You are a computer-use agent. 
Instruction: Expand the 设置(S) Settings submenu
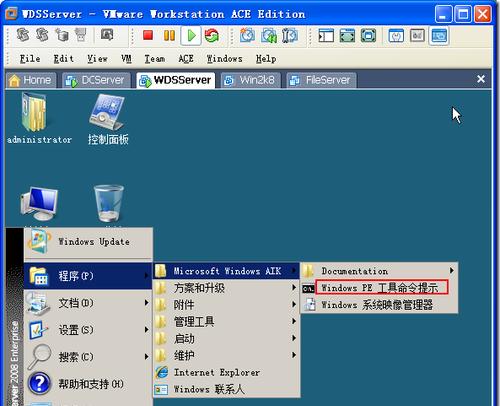[88, 330]
